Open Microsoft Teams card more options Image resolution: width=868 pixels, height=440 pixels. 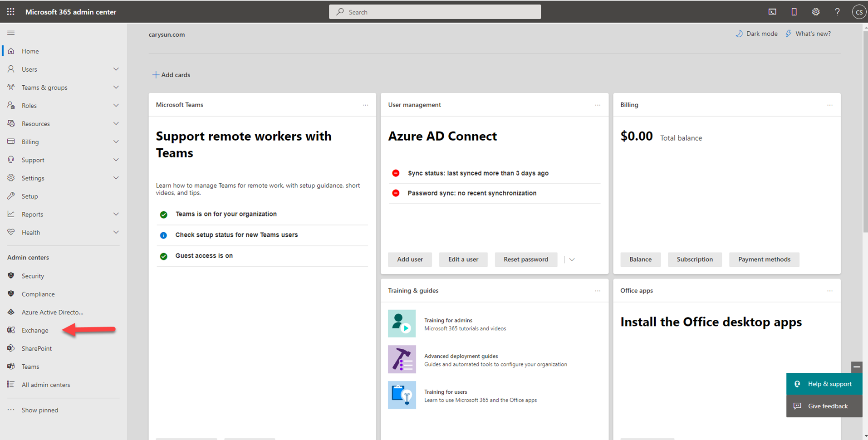coord(365,105)
